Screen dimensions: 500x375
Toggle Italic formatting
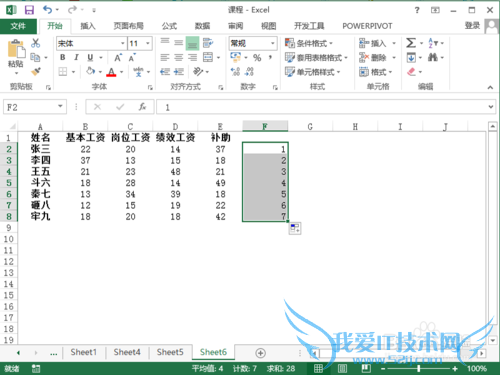point(76,57)
